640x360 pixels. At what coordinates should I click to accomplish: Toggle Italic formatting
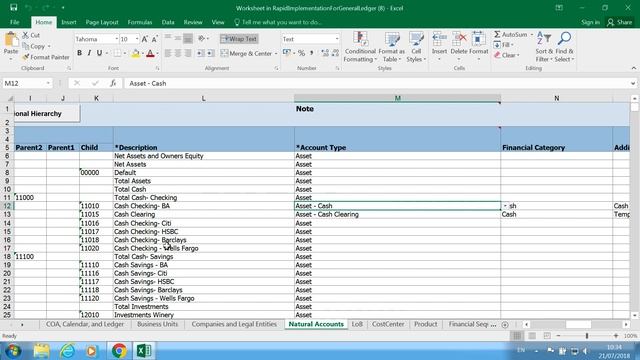(89, 53)
